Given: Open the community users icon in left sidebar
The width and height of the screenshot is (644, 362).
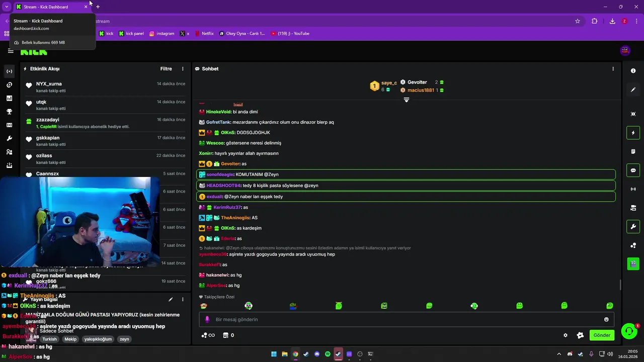Looking at the screenshot, I should (x=9, y=152).
